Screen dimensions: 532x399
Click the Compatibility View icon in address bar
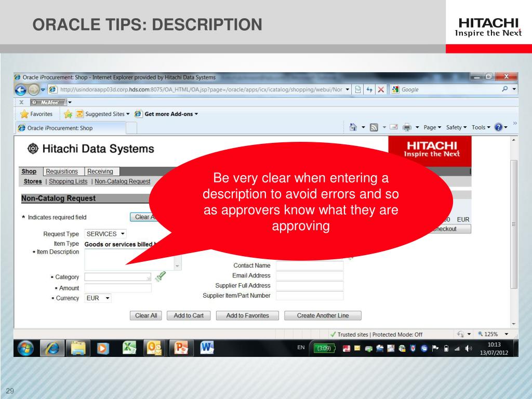pyautogui.click(x=357, y=89)
